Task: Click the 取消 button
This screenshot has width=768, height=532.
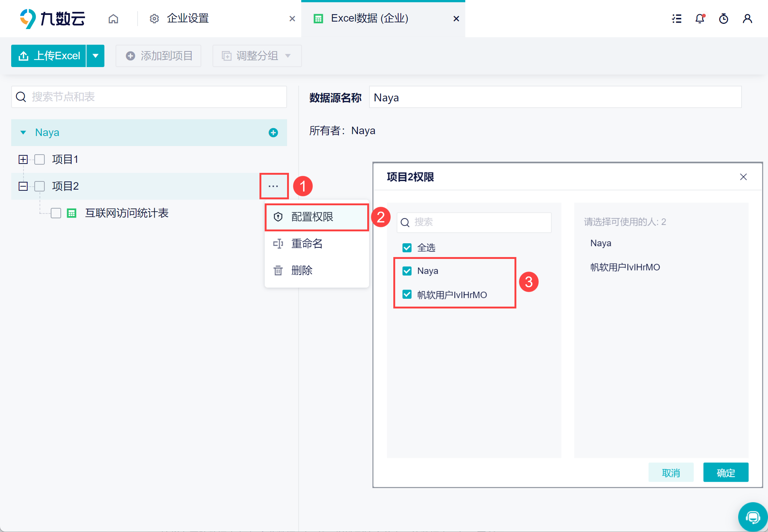Action: click(671, 473)
